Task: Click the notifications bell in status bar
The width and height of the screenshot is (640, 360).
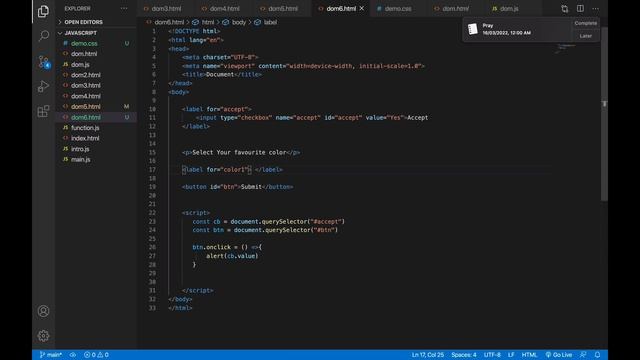Action: (597, 355)
